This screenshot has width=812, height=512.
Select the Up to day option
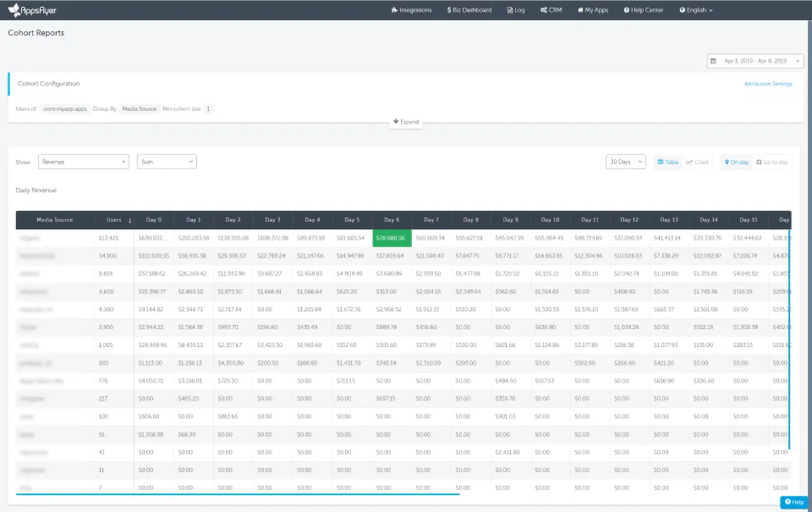tap(772, 162)
